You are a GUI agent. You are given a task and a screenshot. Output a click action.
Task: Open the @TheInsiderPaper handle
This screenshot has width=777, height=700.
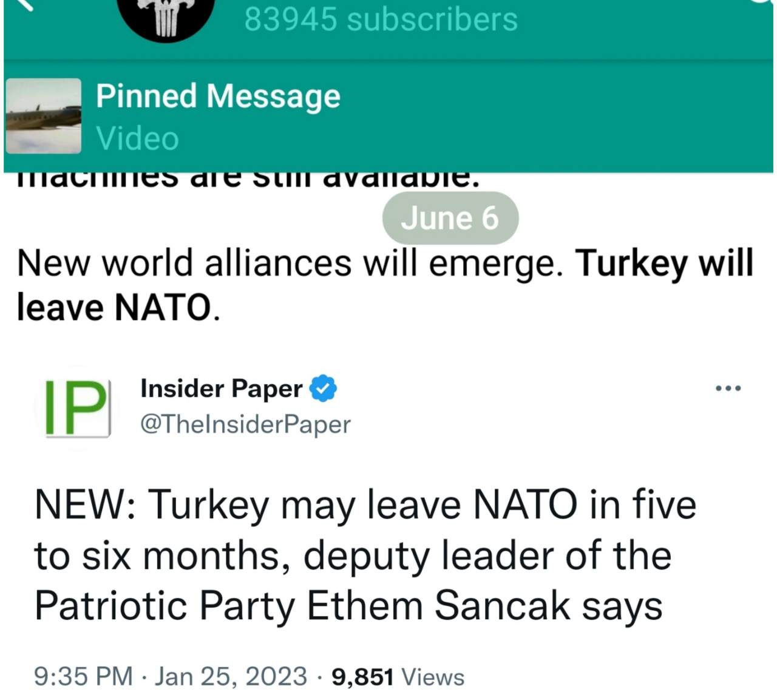click(x=245, y=424)
